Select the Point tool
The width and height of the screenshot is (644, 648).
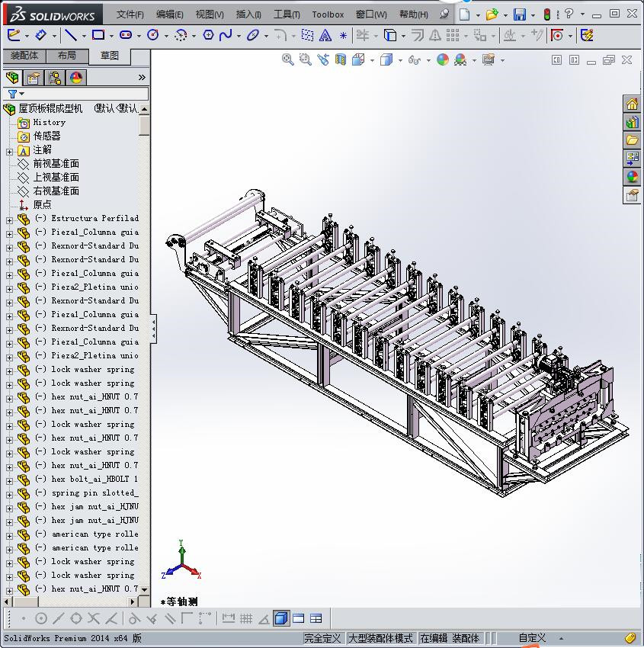(x=343, y=36)
